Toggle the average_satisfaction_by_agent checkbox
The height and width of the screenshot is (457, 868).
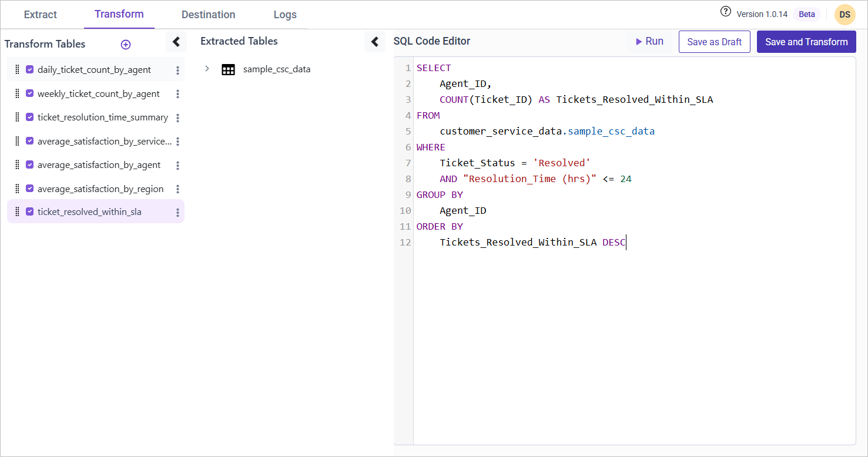[30, 165]
